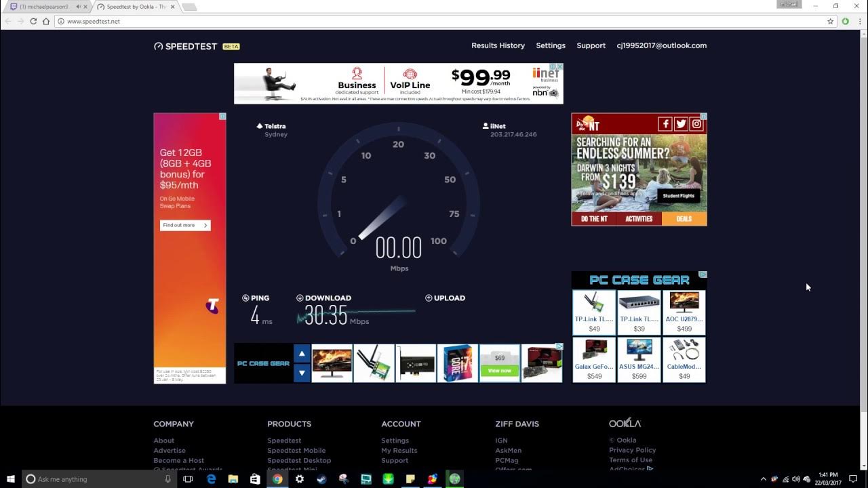The height and width of the screenshot is (488, 868).
Task: Open Terms of Use footer link
Action: (x=631, y=460)
